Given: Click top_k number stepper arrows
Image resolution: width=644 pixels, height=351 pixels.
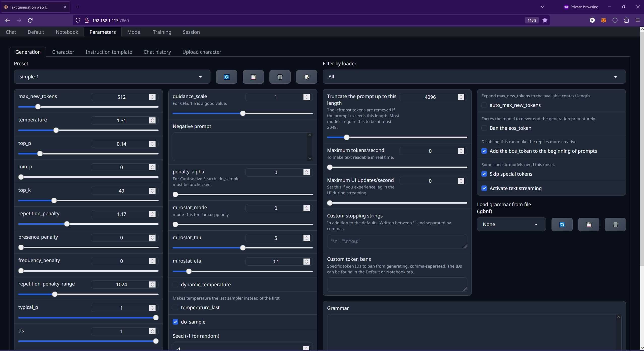Looking at the screenshot, I should click(x=152, y=191).
